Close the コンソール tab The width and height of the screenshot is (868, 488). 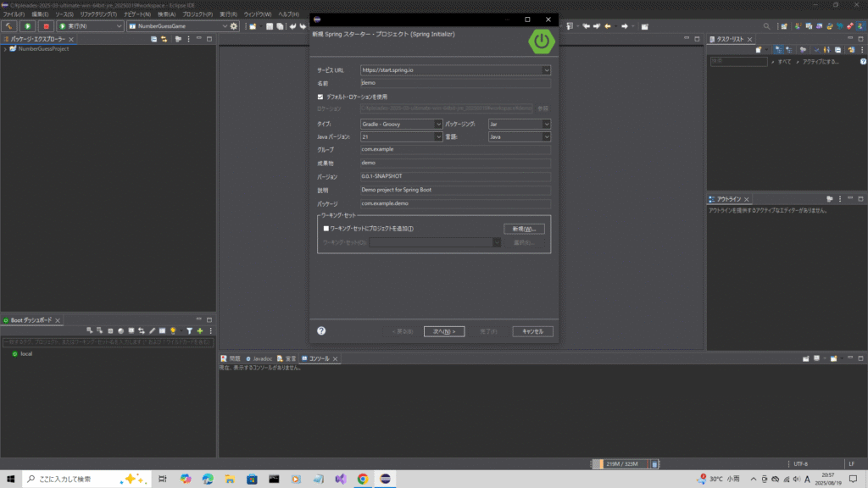point(335,359)
